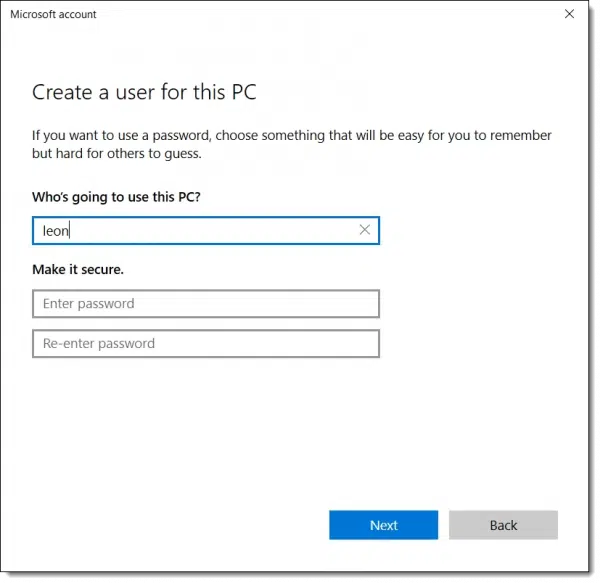Click the Next button
600x583 pixels.
[383, 525]
